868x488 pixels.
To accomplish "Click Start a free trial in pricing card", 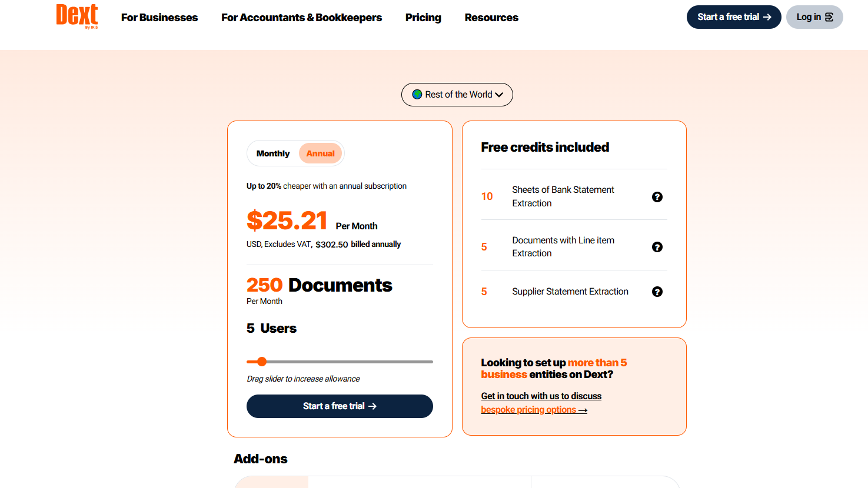I will 340,406.
